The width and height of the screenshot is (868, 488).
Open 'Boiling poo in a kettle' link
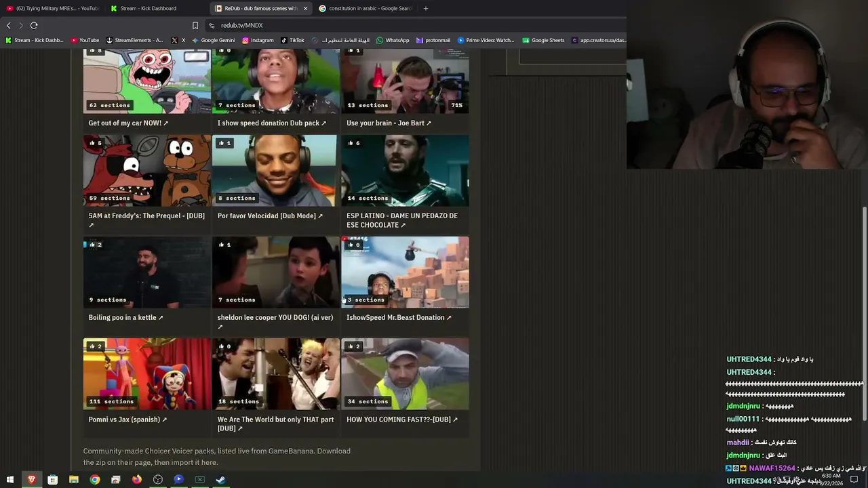coord(125,318)
